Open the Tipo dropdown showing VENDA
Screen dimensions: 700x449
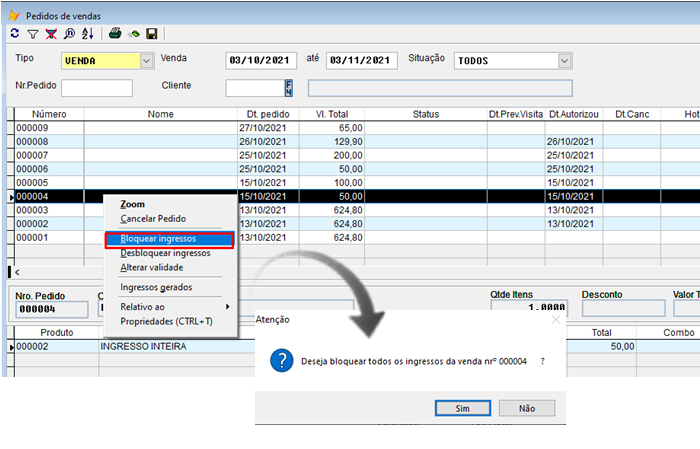coord(147,61)
